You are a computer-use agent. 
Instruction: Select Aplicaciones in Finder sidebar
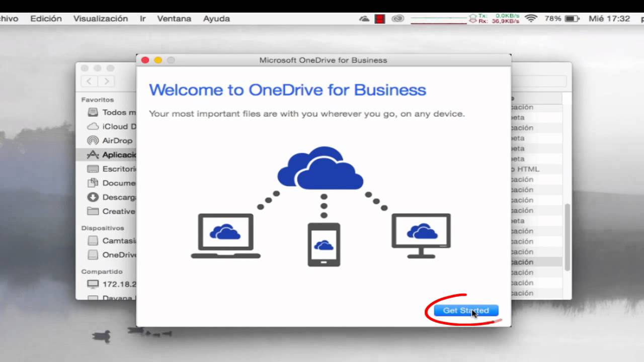coord(106,155)
